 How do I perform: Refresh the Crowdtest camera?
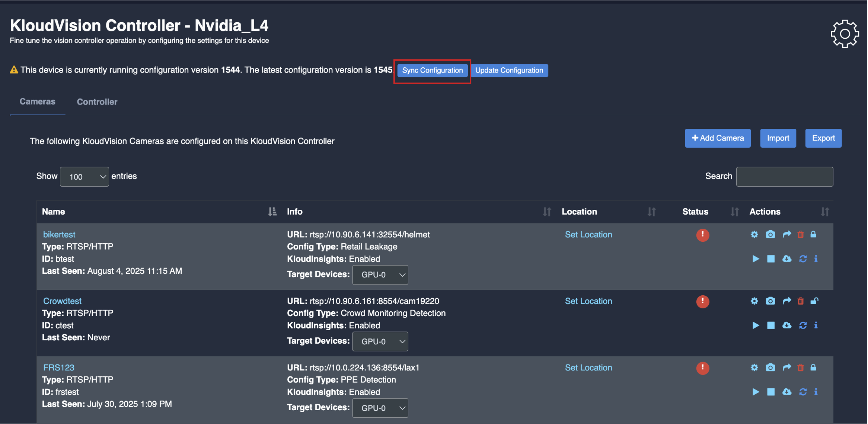(x=803, y=325)
